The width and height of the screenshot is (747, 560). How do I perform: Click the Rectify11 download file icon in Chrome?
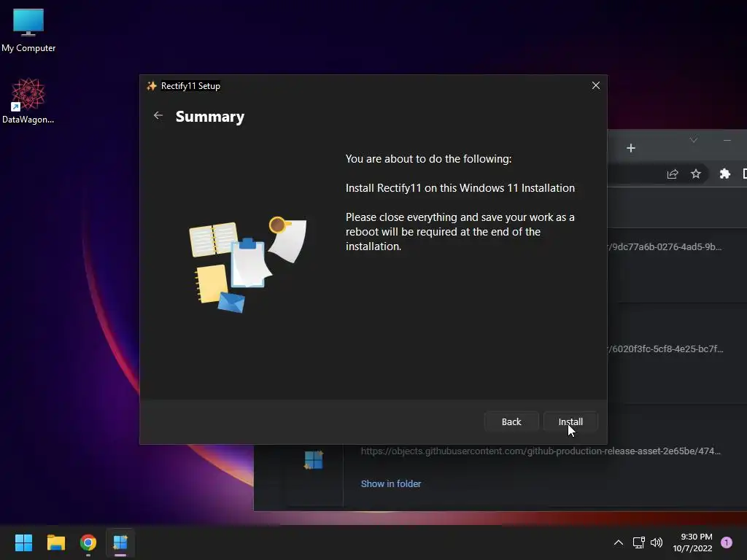pyautogui.click(x=314, y=460)
